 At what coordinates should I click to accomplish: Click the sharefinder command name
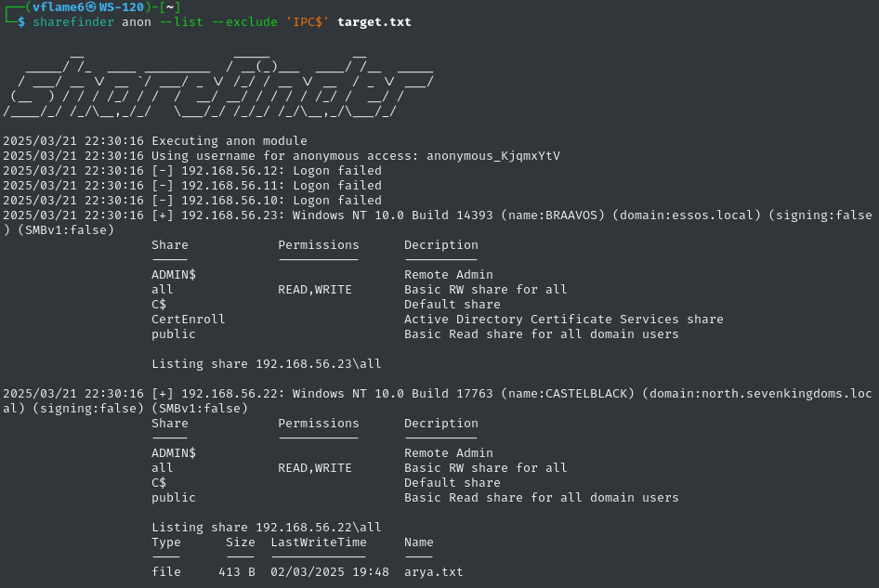[x=72, y=22]
